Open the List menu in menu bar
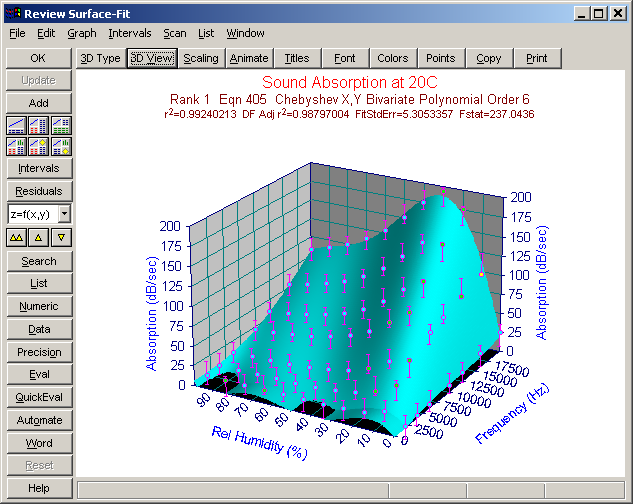The image size is (633, 504). (x=206, y=33)
